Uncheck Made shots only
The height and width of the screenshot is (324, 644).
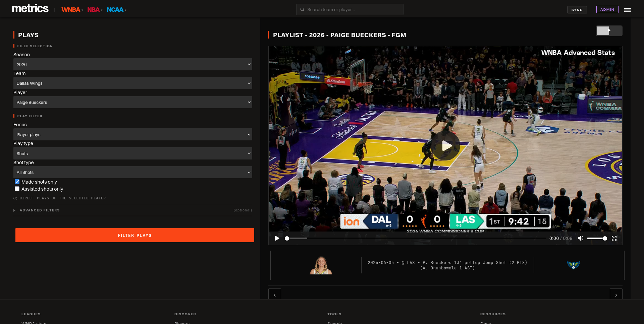click(17, 182)
